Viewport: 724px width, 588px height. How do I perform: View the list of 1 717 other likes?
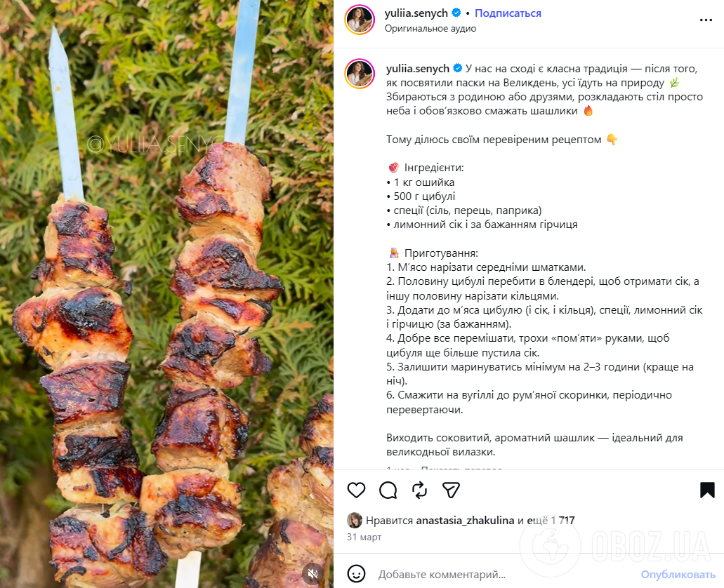coord(552,521)
